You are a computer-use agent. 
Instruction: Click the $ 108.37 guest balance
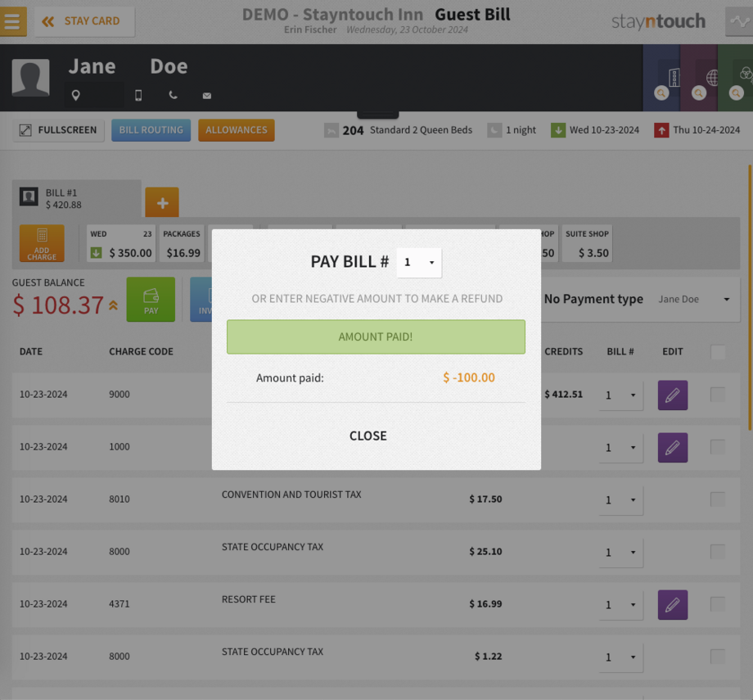[x=58, y=305]
